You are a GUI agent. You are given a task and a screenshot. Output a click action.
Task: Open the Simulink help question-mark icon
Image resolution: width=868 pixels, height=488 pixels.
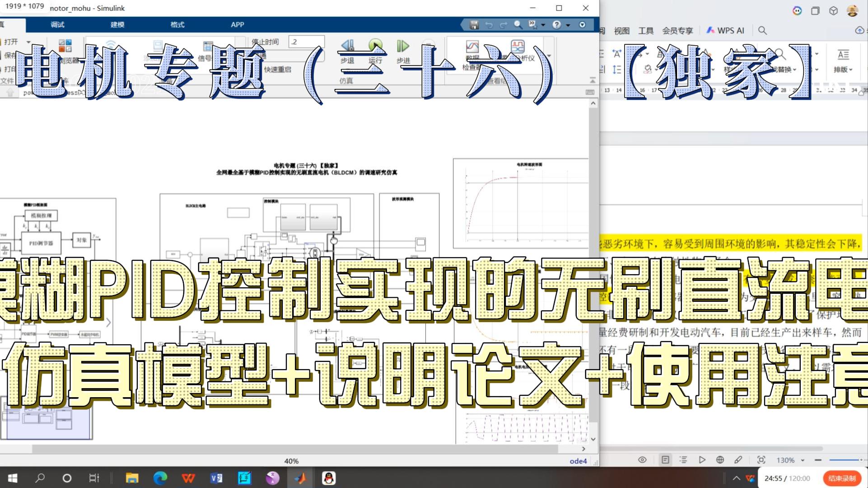556,25
